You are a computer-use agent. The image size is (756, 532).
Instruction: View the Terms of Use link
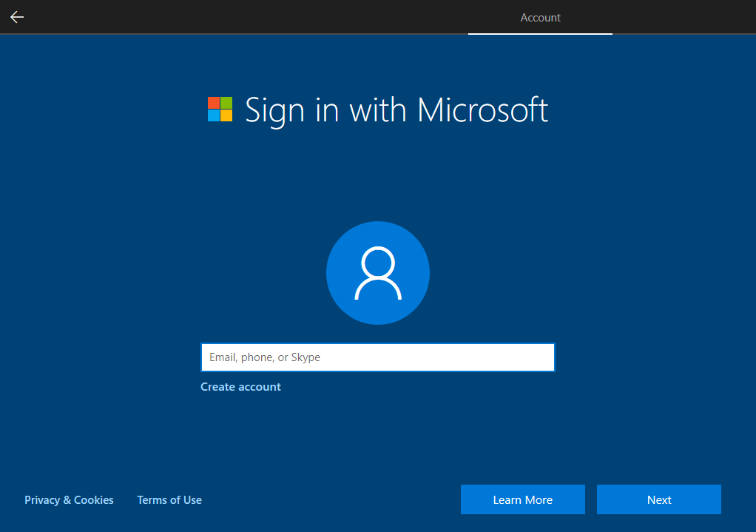169,499
